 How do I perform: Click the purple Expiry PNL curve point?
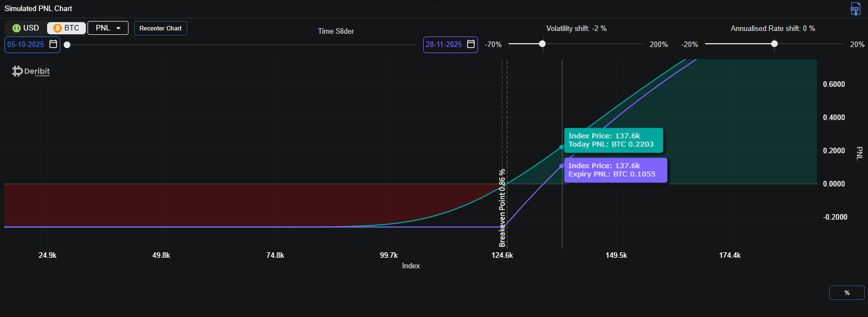click(562, 166)
